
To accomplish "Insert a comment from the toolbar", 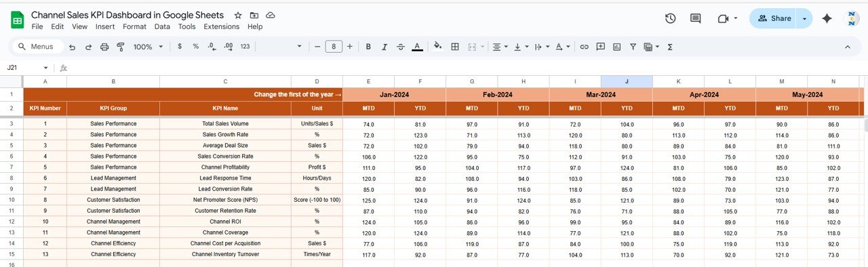I will click(x=600, y=47).
